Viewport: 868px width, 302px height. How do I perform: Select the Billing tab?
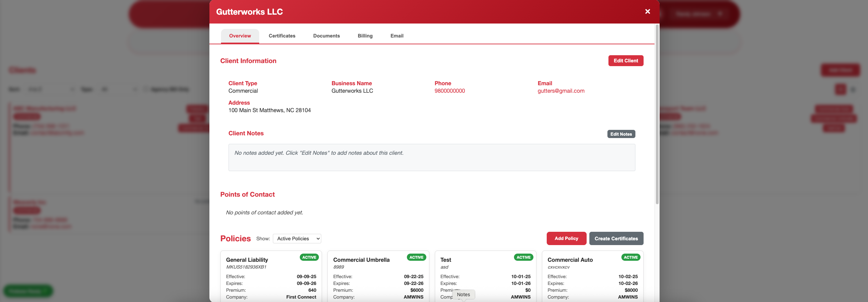click(x=365, y=36)
